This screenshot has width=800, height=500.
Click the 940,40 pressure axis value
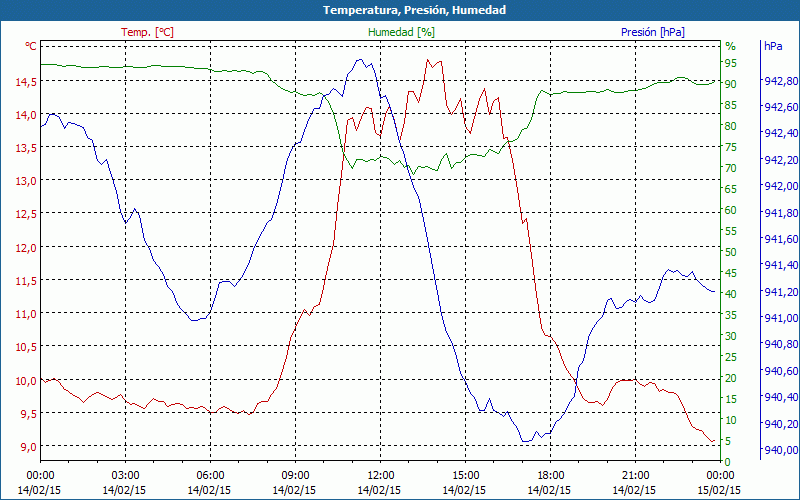[779, 397]
